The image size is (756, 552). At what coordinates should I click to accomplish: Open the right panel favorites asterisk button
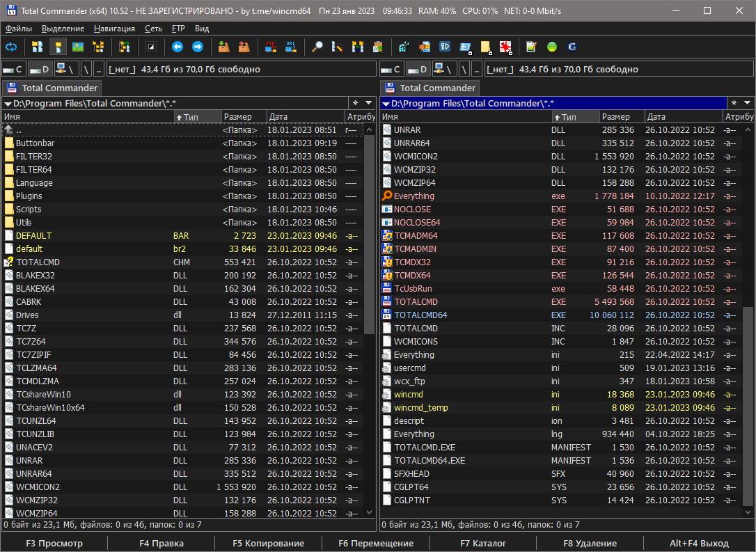tap(733, 103)
